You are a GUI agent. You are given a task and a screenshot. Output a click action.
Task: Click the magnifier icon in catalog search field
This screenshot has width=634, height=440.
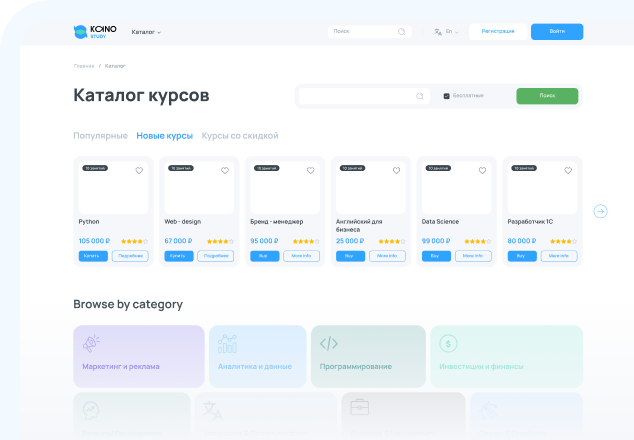pos(420,96)
